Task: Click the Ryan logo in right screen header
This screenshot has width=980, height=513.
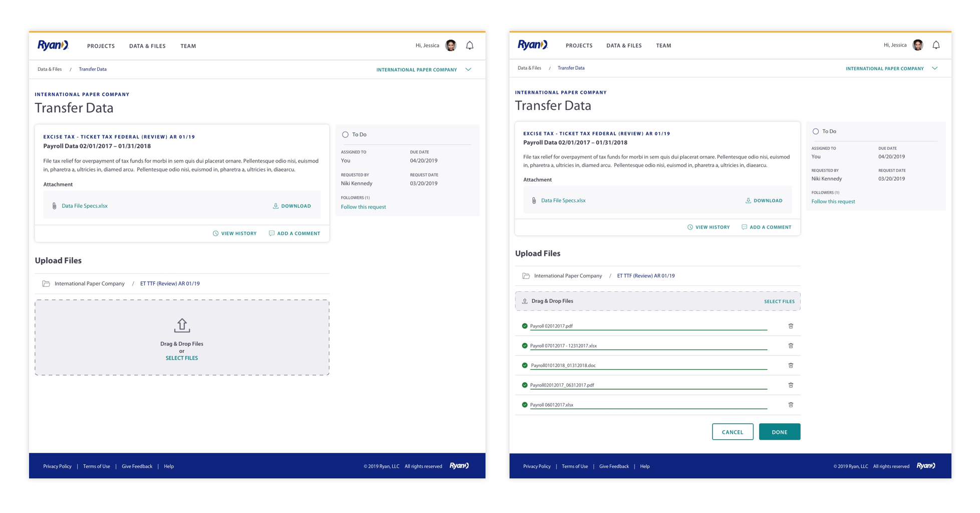Action: 533,45
